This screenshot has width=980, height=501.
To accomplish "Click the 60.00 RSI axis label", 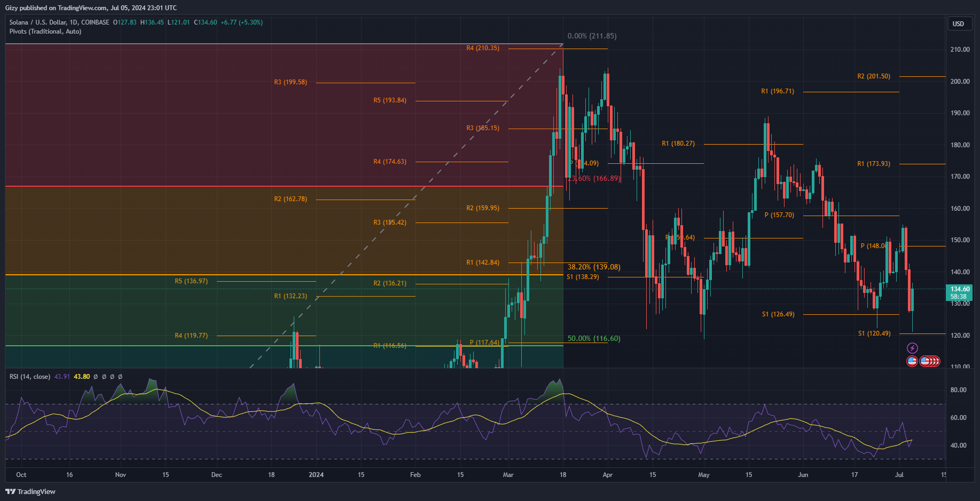I will tap(958, 418).
